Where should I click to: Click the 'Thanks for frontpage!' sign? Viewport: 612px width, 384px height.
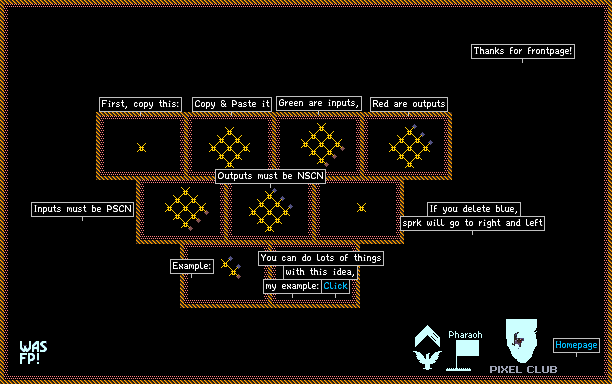523,51
